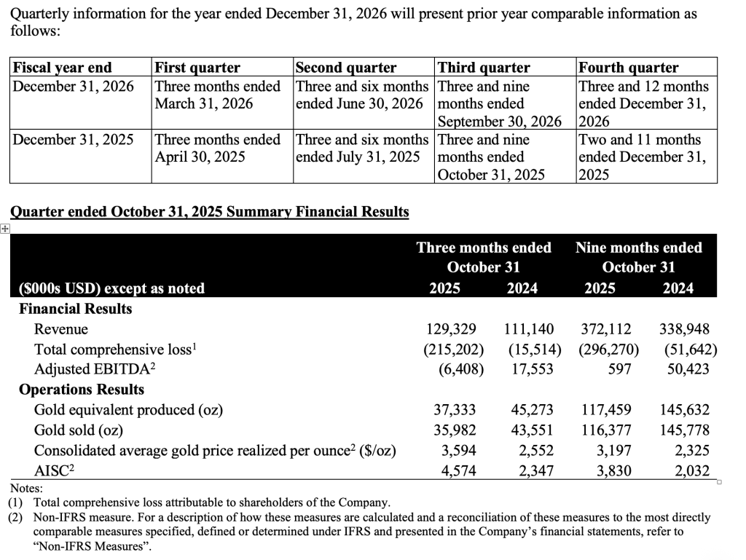Click the Financial Results section heading
Viewport: 746px width, 560px height.
coord(76,309)
